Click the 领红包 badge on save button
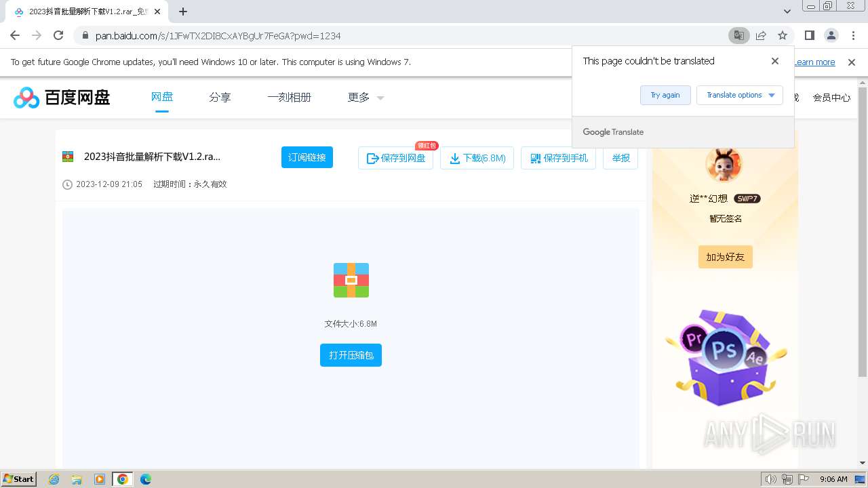This screenshot has width=868, height=488. coord(427,145)
